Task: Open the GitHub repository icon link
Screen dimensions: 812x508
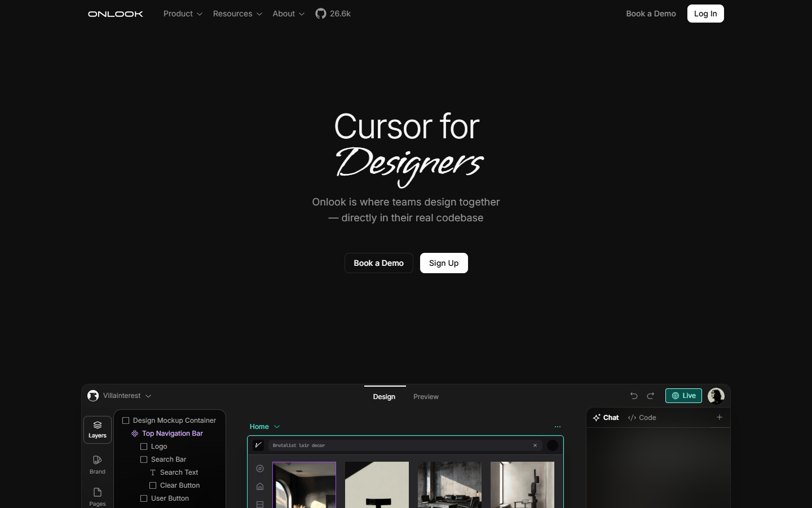Action: pos(321,14)
